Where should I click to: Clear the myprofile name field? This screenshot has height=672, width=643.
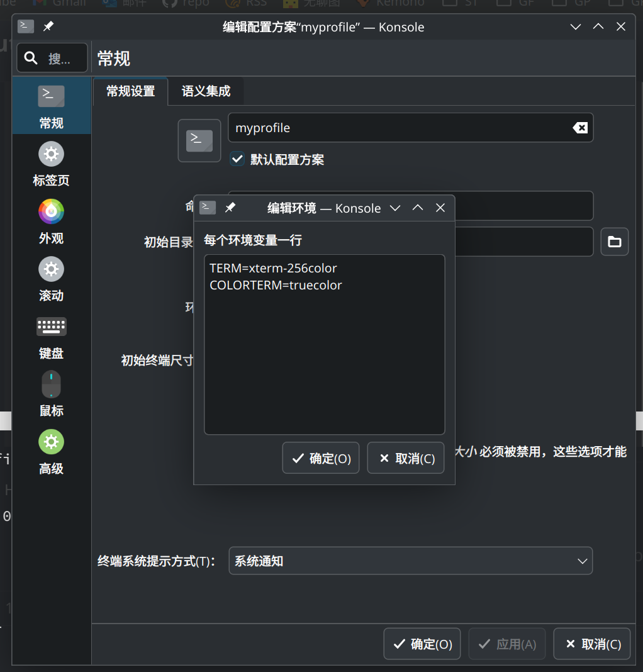click(x=581, y=128)
